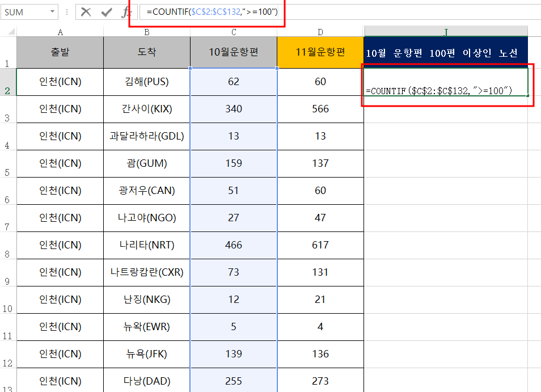Click 나리타(NRT) cell
Screen dimensions: 541x392
pos(147,246)
